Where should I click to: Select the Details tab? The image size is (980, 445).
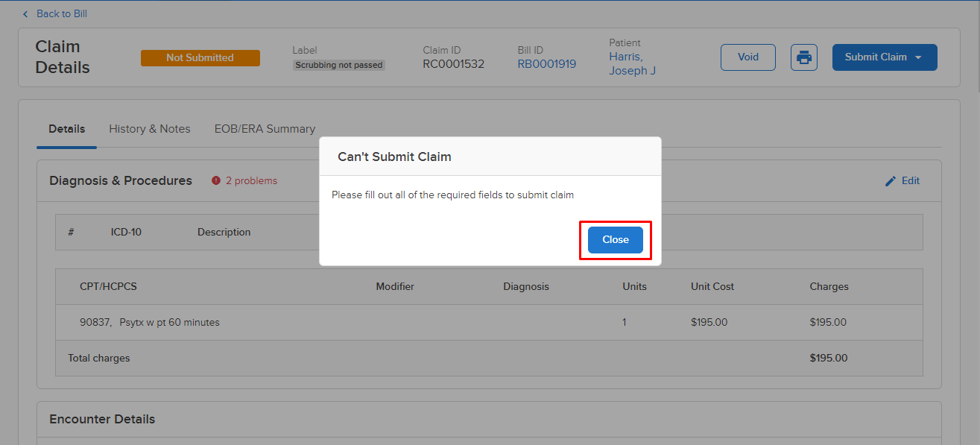66,128
